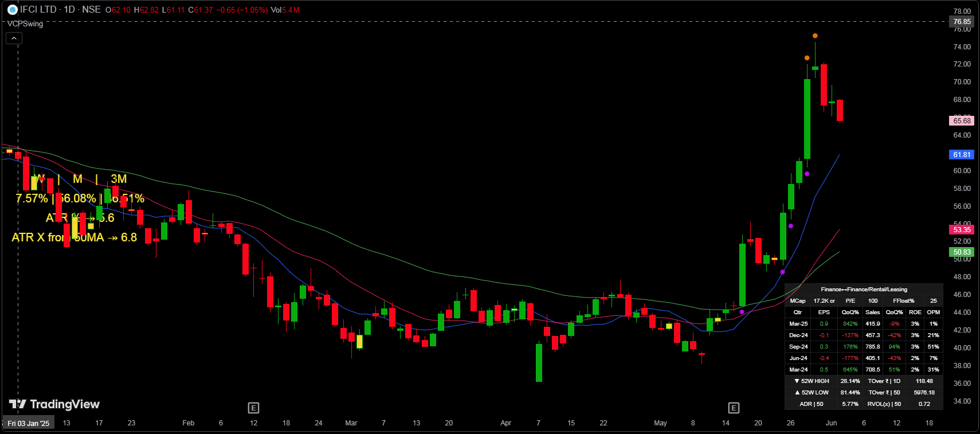Click the 78.00 price axis tick

962,11
